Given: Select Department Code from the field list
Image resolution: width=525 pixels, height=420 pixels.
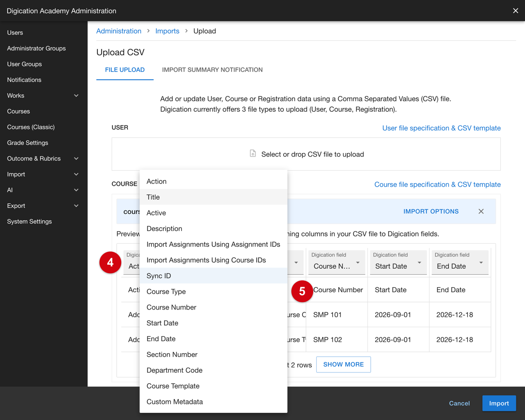Looking at the screenshot, I should (213, 370).
